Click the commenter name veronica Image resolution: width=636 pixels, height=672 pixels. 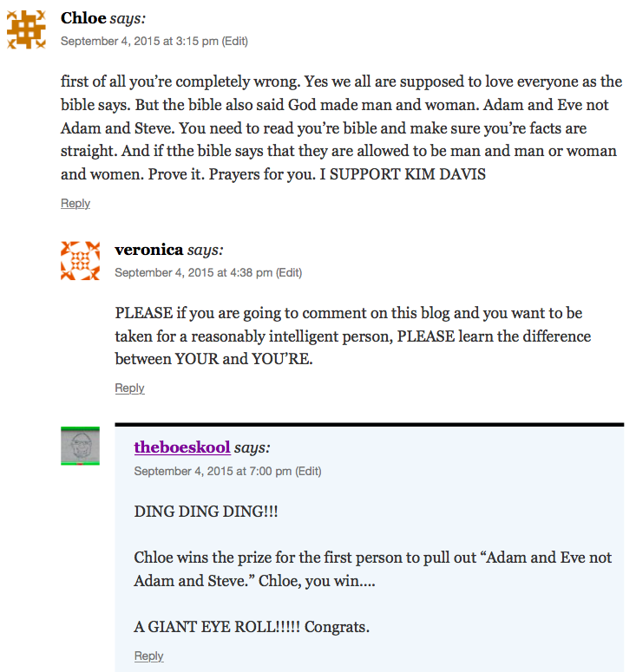tap(148, 250)
